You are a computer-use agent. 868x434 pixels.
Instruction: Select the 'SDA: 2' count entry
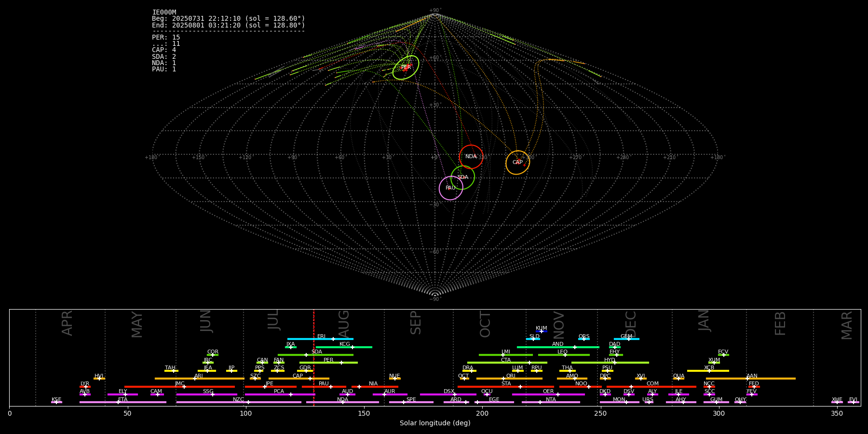(164, 56)
